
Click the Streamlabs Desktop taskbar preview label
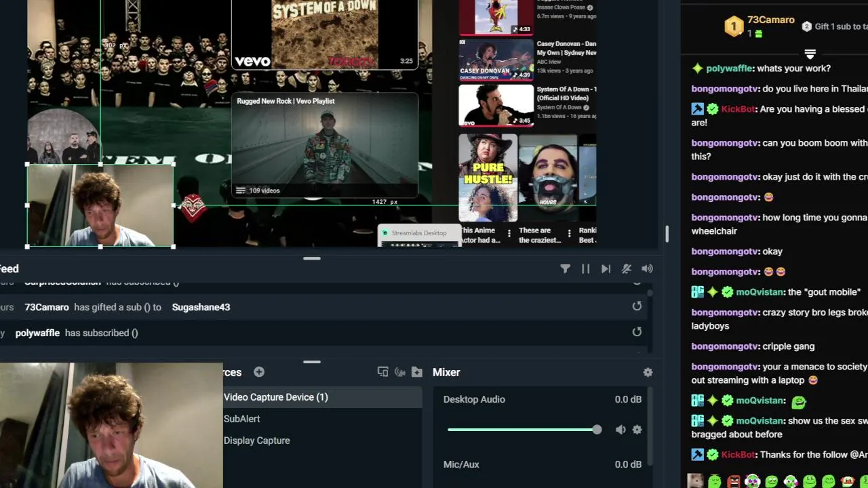(419, 233)
